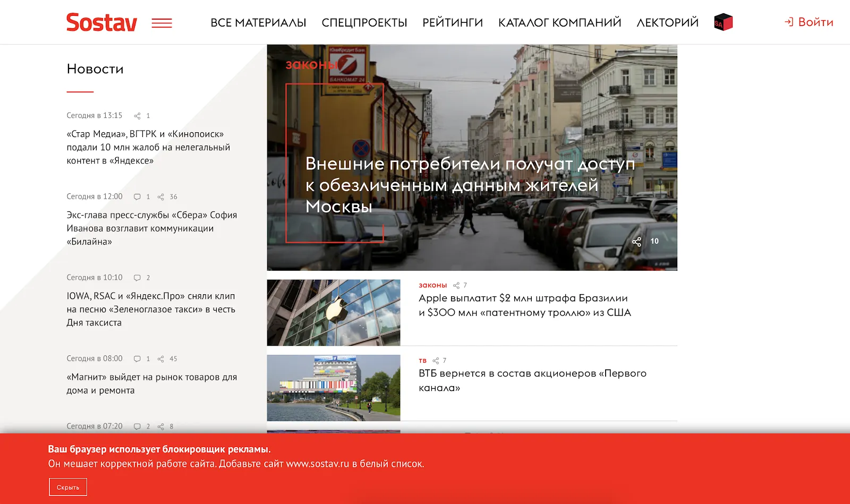Viewport: 850px width, 504px height.
Task: Click share icon showing 45 shares
Action: pos(160,359)
